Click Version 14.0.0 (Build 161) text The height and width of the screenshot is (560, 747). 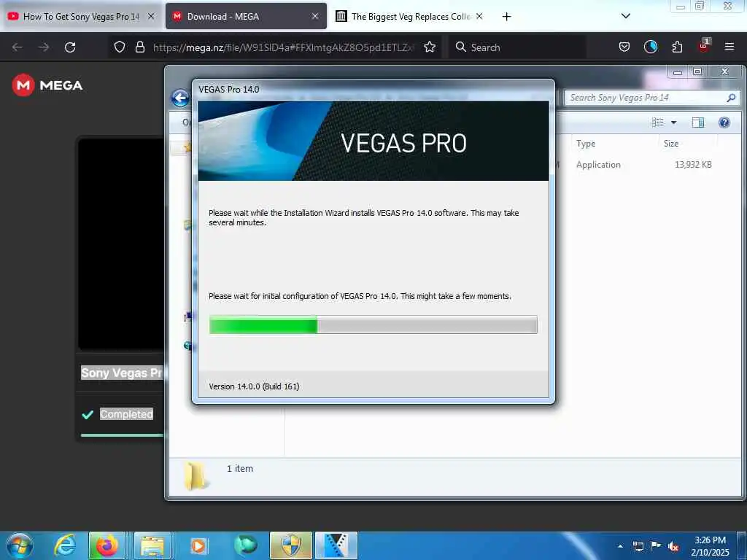click(x=254, y=386)
